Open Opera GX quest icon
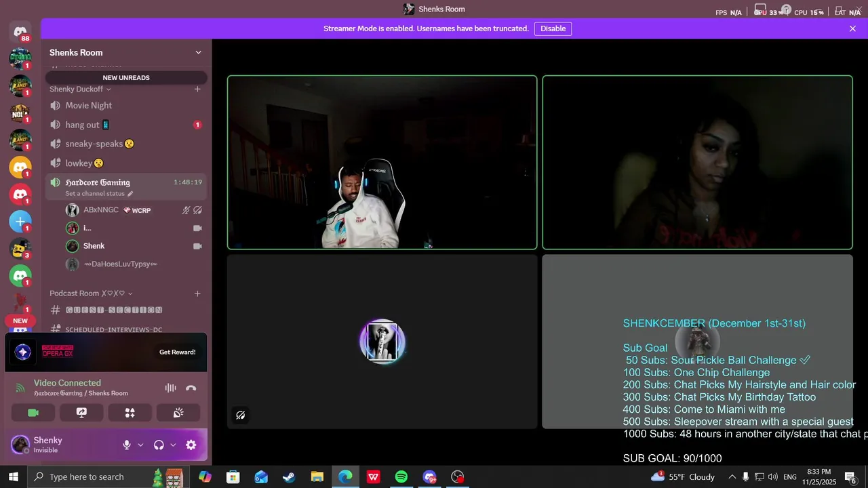This screenshot has height=488, width=868. [x=23, y=352]
